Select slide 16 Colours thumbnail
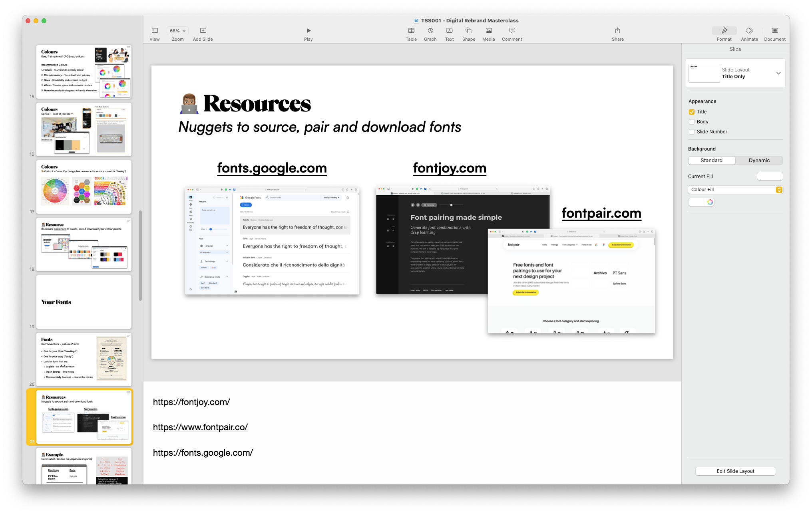 point(84,129)
